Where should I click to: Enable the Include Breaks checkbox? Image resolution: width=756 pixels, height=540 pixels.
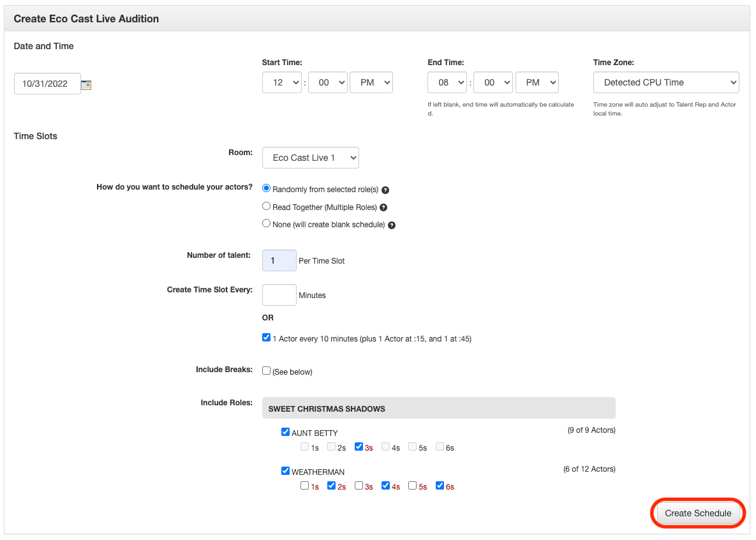(266, 371)
